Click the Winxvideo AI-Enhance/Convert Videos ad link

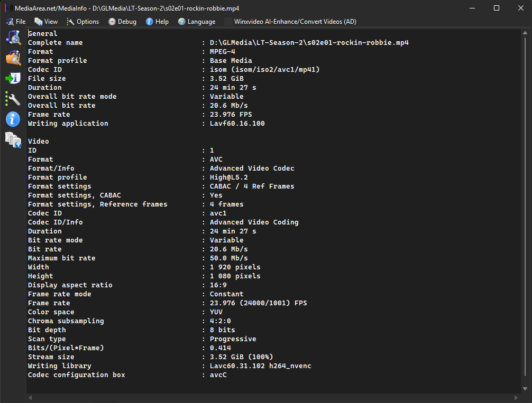click(x=295, y=22)
